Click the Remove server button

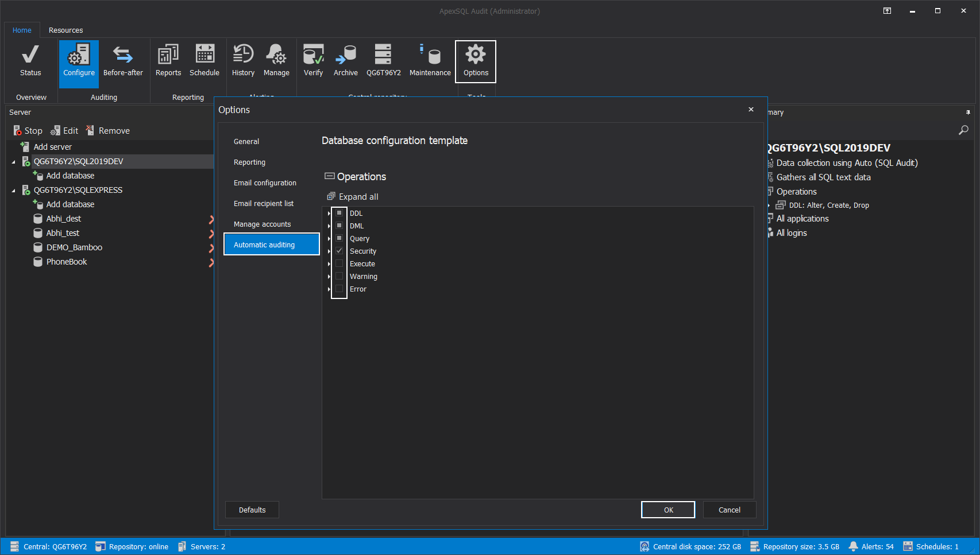pos(108,131)
